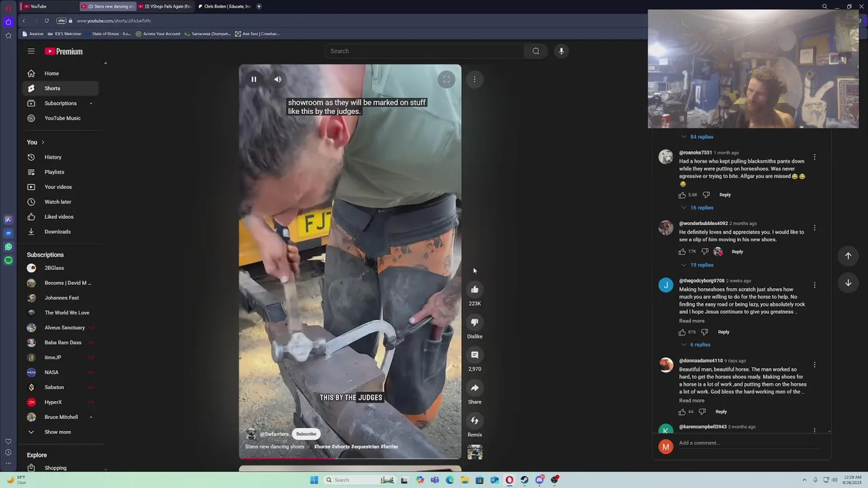The width and height of the screenshot is (868, 488).
Task: Like the @wonderbubbles4092 comment
Action: pos(682,251)
